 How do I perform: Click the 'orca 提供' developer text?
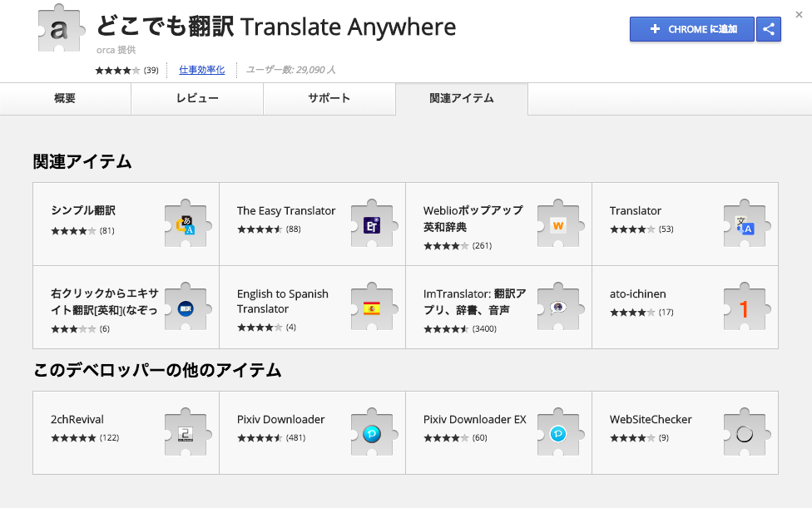pos(116,50)
